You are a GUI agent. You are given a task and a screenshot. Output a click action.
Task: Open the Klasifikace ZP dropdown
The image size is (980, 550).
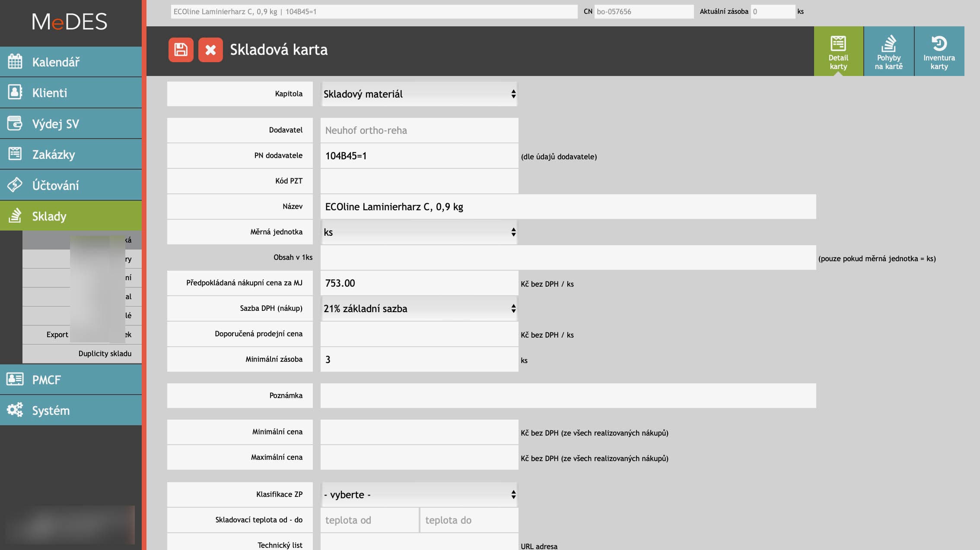point(419,495)
